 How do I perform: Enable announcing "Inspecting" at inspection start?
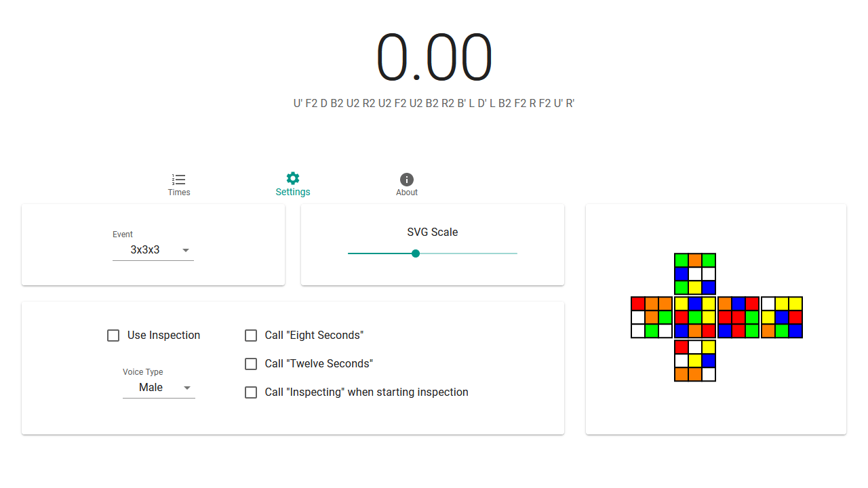[x=251, y=392]
